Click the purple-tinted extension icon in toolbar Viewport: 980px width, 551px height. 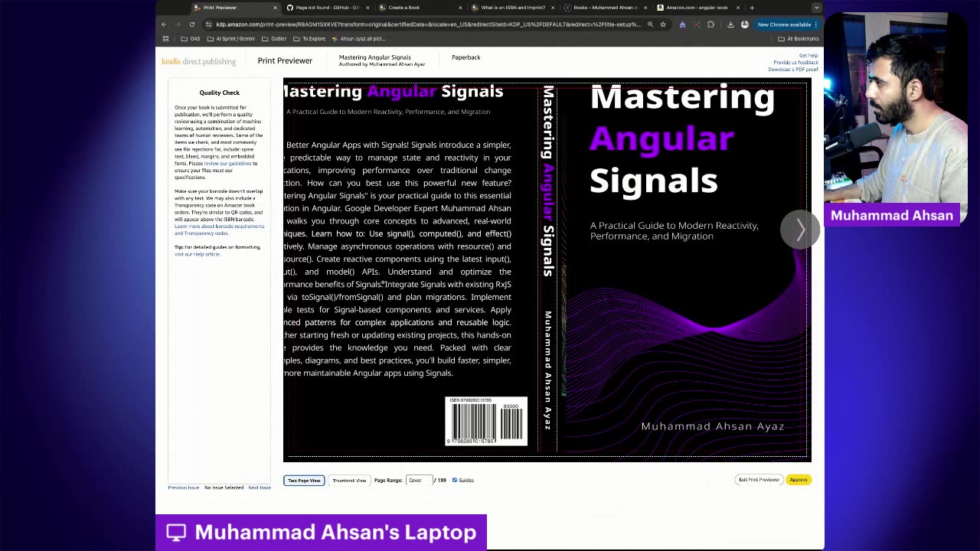click(682, 24)
